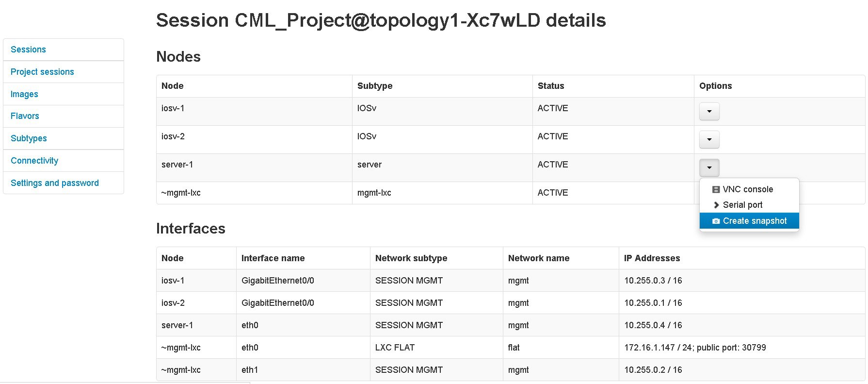Go to Project sessions page

click(42, 72)
